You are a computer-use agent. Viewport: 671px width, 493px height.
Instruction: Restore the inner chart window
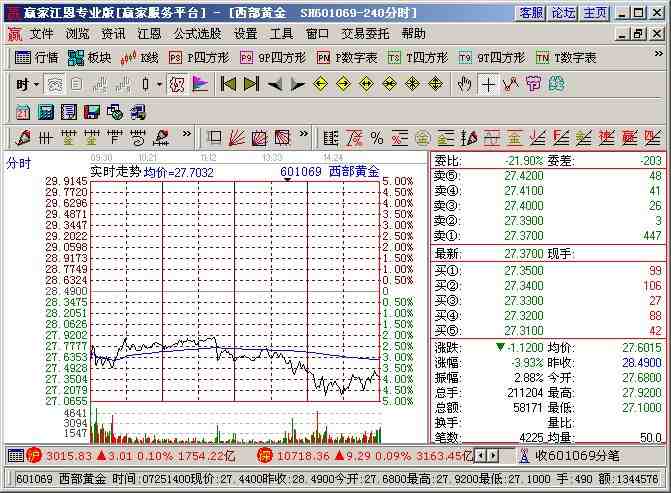tap(638, 33)
